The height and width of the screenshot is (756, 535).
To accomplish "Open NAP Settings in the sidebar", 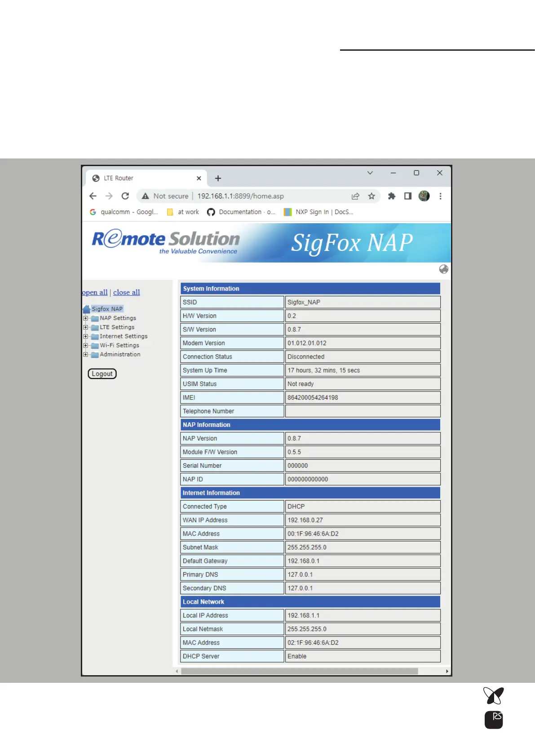I will pos(118,318).
